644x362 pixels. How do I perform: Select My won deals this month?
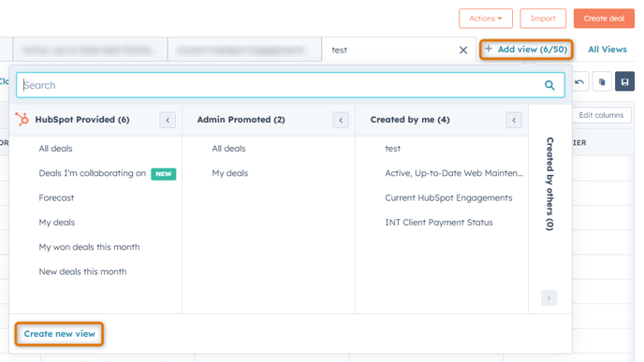click(x=89, y=247)
